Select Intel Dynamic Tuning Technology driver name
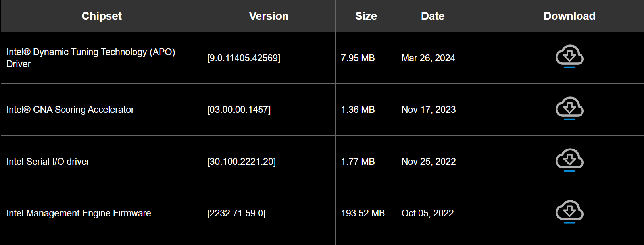The height and width of the screenshot is (245, 644). click(91, 58)
